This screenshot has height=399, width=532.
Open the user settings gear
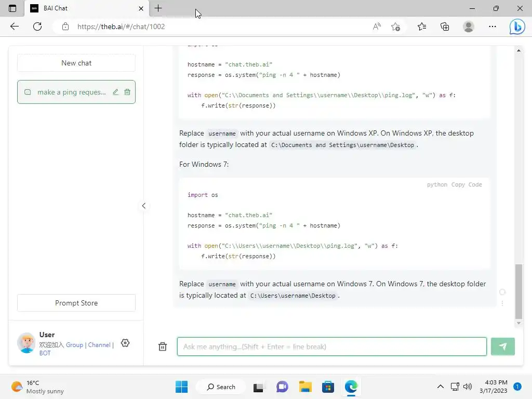tap(125, 343)
